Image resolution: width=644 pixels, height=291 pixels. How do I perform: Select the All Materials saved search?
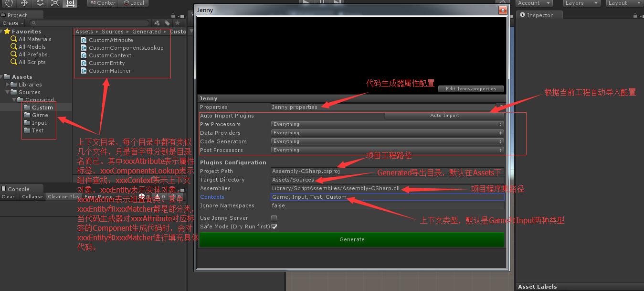(x=35, y=39)
